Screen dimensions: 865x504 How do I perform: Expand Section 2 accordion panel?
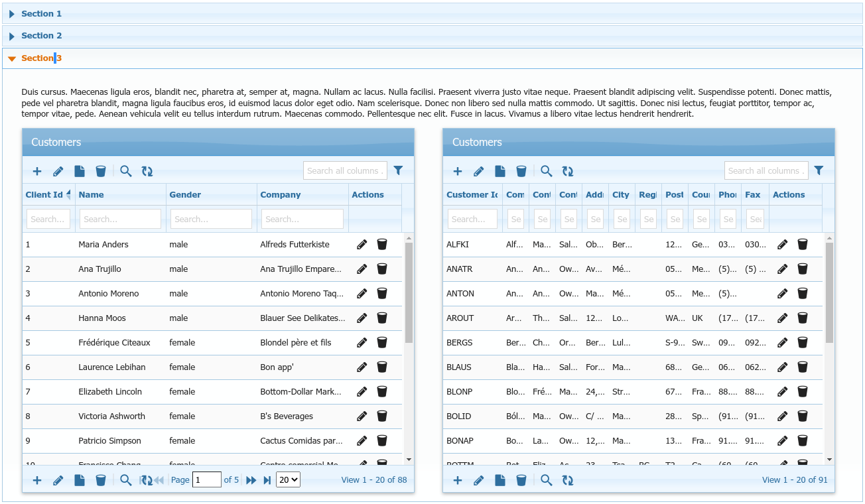41,36
